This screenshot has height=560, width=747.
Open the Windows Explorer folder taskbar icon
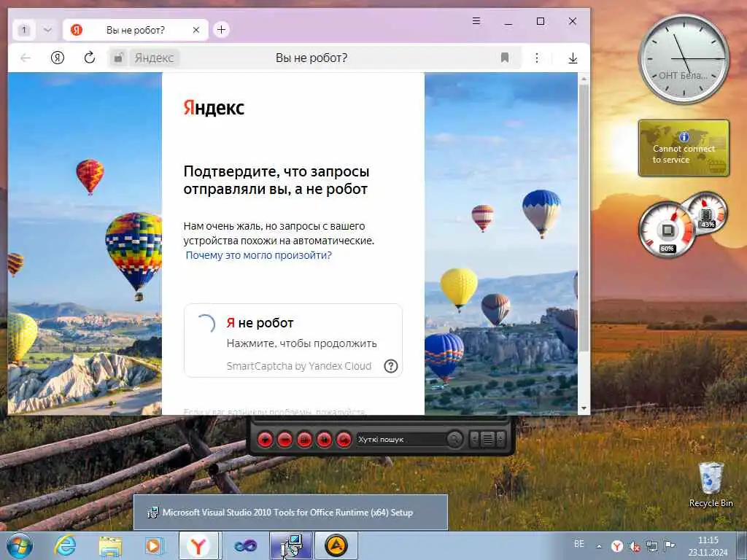110,545
